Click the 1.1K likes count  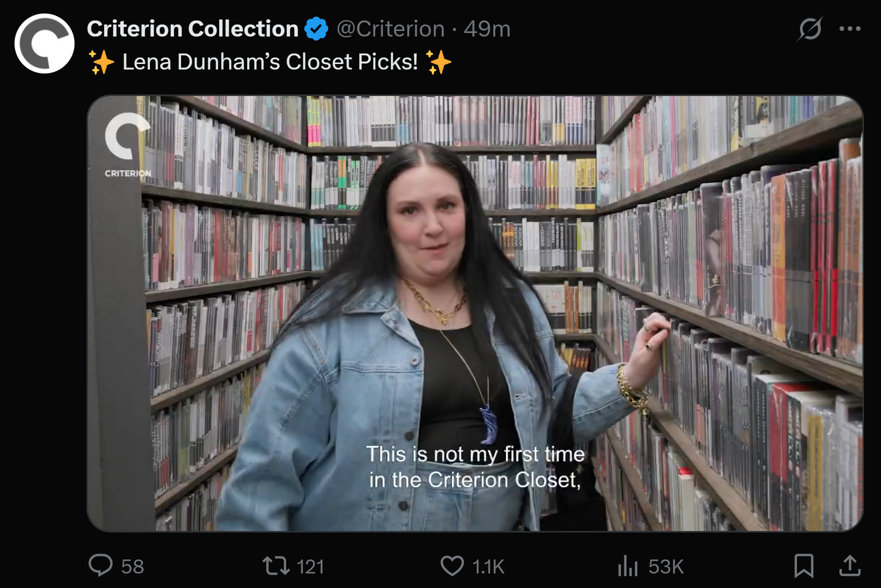(488, 567)
